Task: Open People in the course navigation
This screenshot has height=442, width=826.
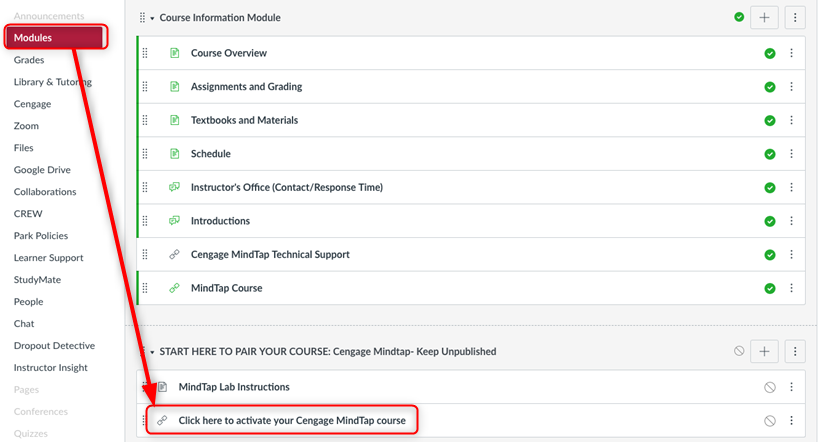Action: (x=28, y=302)
